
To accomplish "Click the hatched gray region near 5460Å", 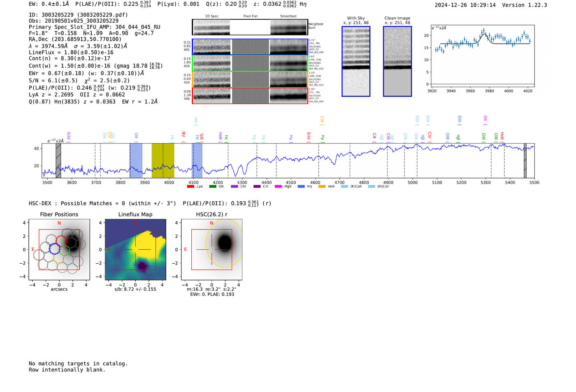I will pyautogui.click(x=525, y=160).
